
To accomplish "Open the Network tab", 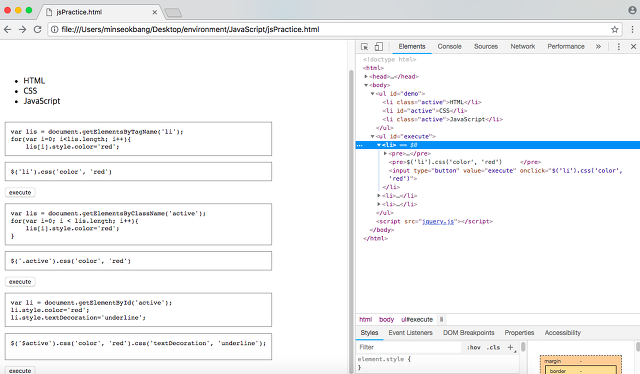I will click(522, 47).
